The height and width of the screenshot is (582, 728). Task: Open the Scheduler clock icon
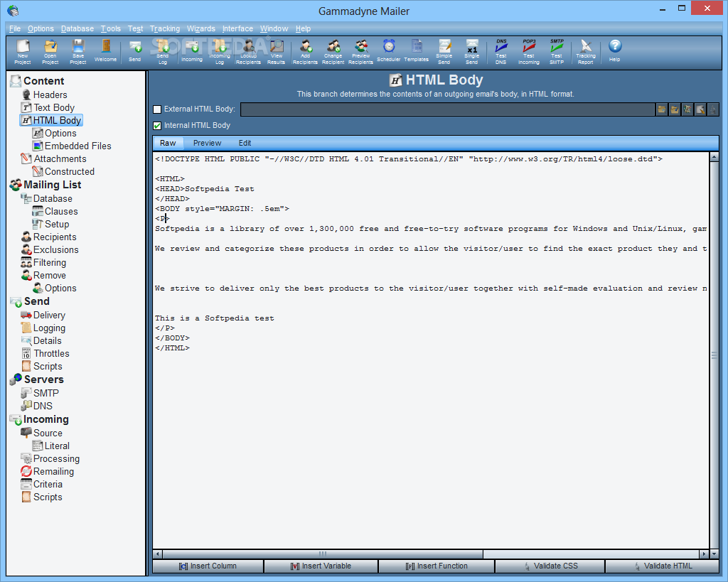click(x=389, y=50)
